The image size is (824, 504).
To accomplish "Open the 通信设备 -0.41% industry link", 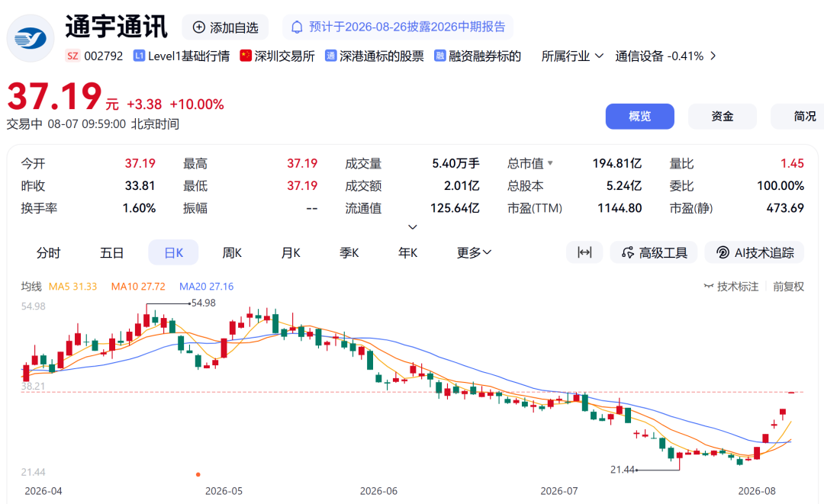I will [659, 56].
